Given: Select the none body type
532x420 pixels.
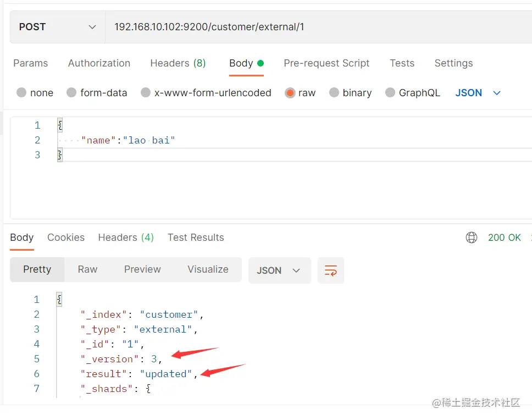Looking at the screenshot, I should click(x=35, y=92).
